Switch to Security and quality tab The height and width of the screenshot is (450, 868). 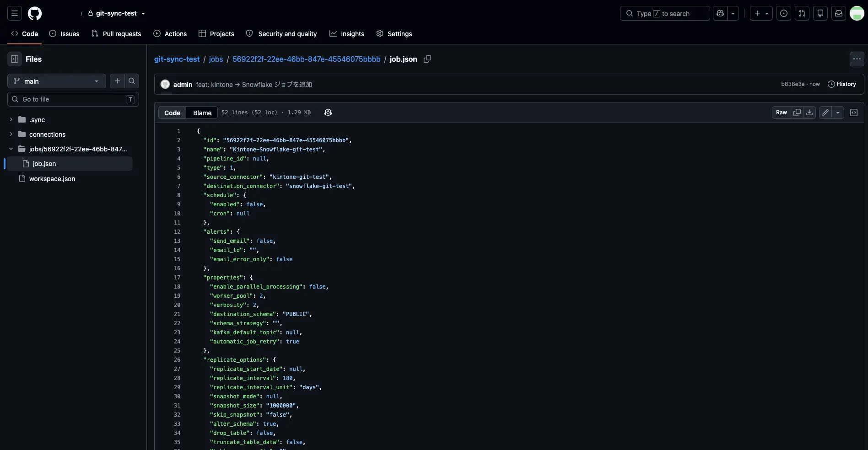281,34
